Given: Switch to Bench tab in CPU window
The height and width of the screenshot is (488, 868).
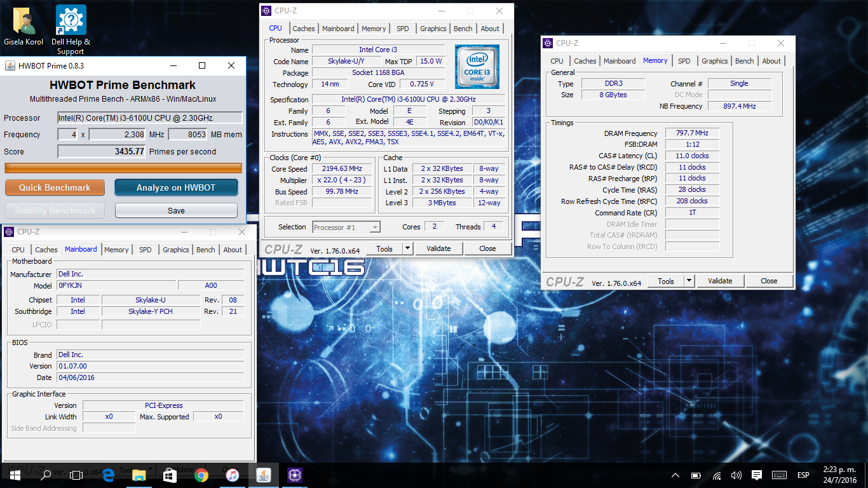Looking at the screenshot, I should pyautogui.click(x=463, y=29).
